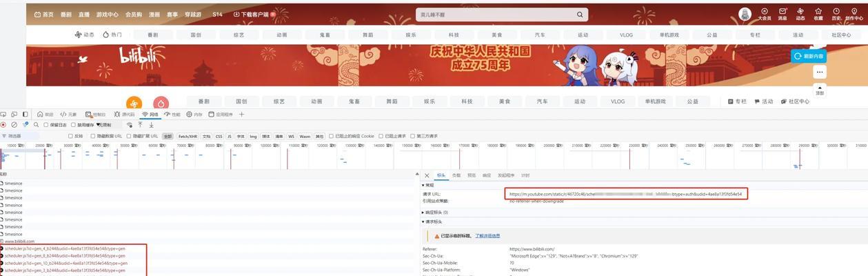
Task: Switch to the 元素 DevTools tab
Action: tap(68, 115)
